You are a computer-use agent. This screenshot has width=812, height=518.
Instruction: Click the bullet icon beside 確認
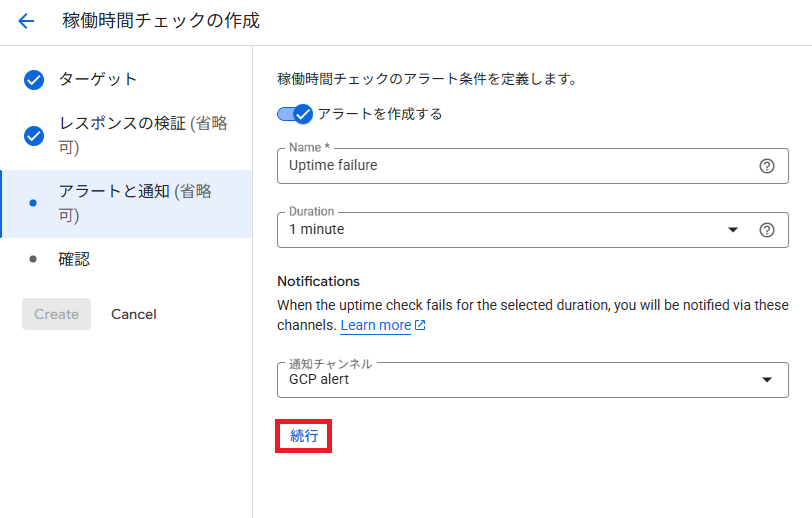tap(34, 259)
